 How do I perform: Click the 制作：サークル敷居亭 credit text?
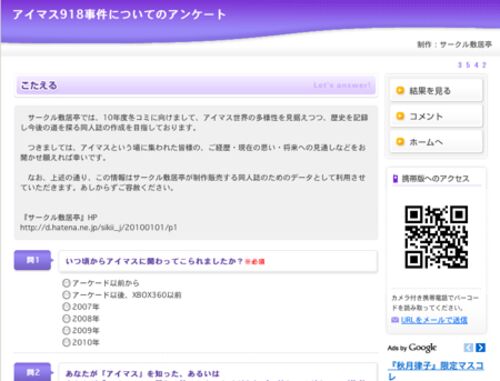click(455, 44)
